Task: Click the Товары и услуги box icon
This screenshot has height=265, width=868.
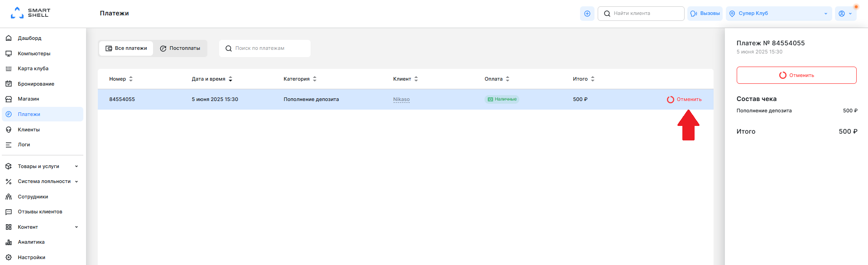Action: tap(9, 166)
